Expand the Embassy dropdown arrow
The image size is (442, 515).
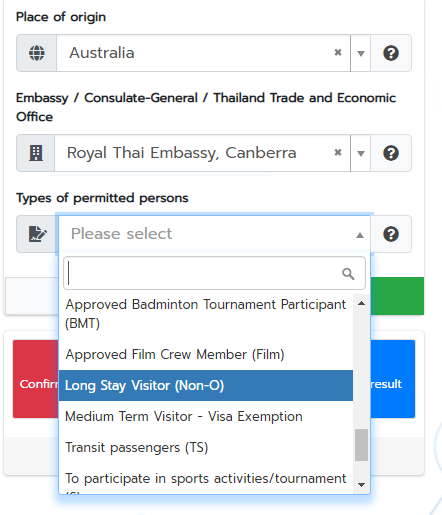click(x=361, y=153)
